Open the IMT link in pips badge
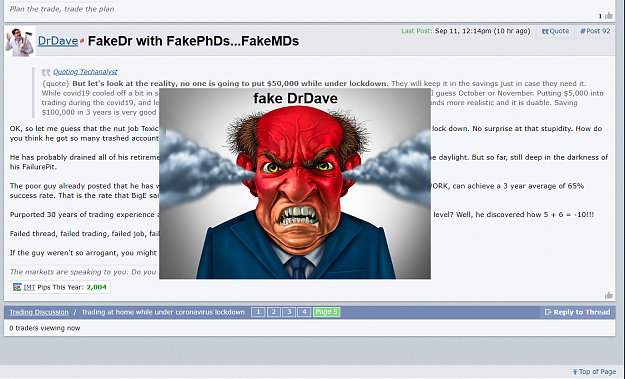625x379 pixels. 29,287
